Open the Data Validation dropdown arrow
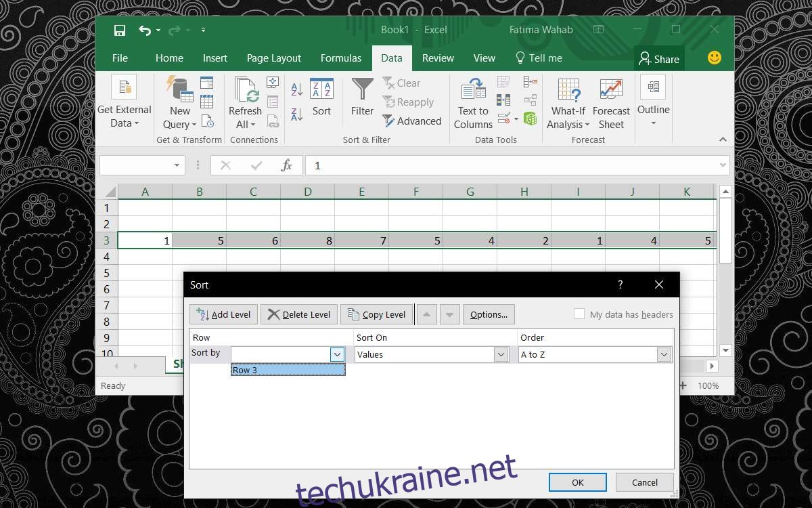This screenshot has width=812, height=508. tap(516, 119)
